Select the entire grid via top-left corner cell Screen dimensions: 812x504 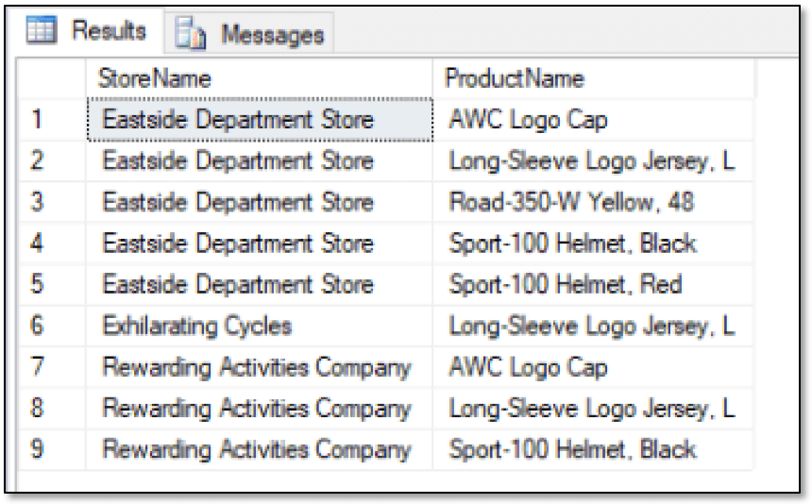coord(51,78)
